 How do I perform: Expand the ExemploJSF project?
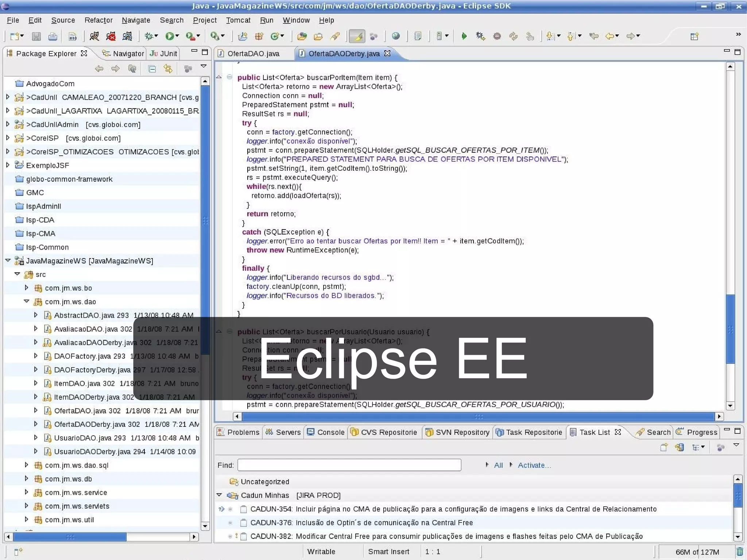pos(8,165)
